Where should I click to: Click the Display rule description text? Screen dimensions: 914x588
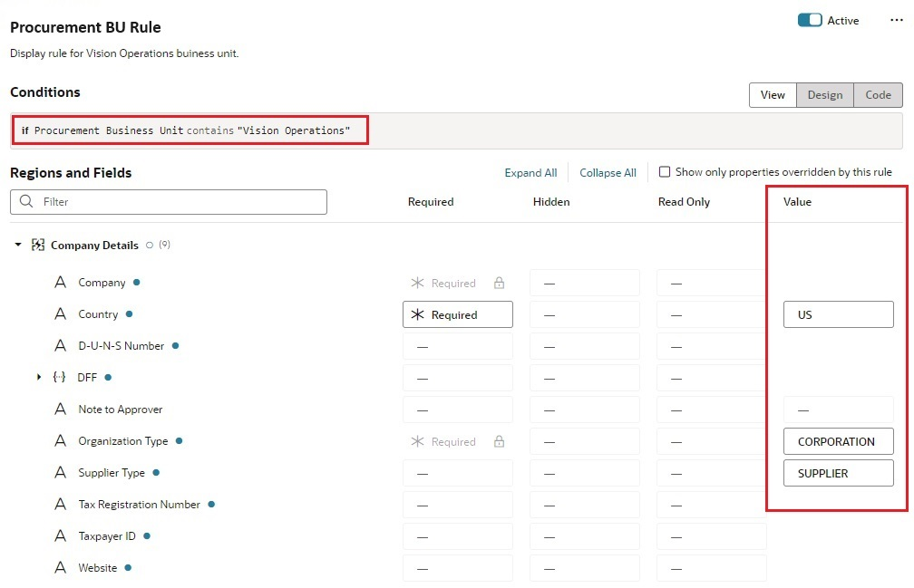pyautogui.click(x=124, y=53)
